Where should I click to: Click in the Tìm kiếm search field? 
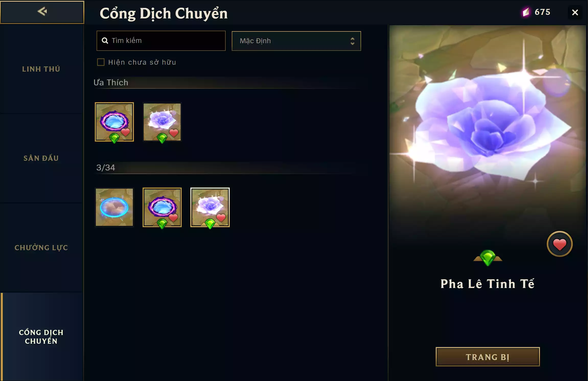161,41
